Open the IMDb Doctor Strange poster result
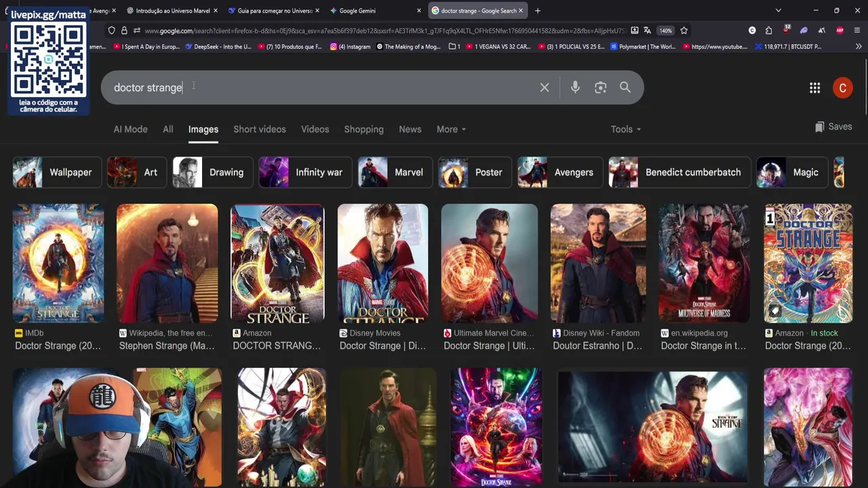 (x=58, y=263)
